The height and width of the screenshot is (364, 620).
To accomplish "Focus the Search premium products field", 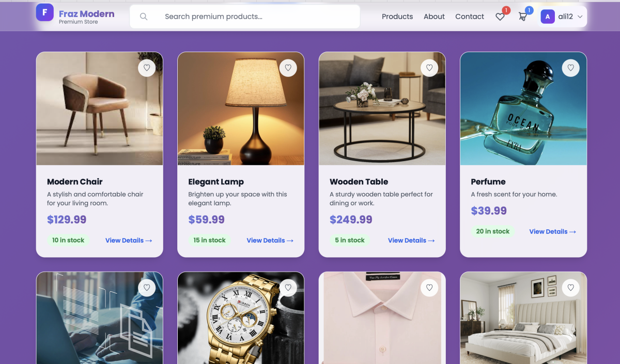I will (245, 17).
